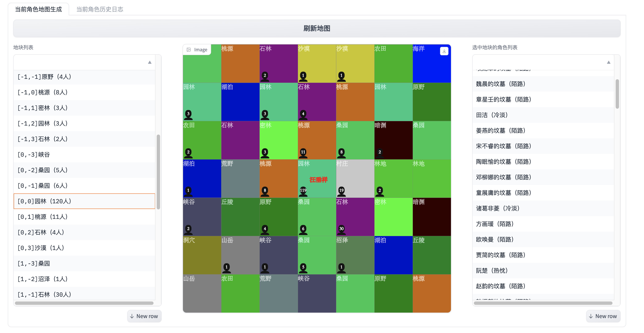This screenshot has height=333, width=644.
Task: Click the person icon on the 桑园 tile showing 8
Action: pyautogui.click(x=341, y=153)
